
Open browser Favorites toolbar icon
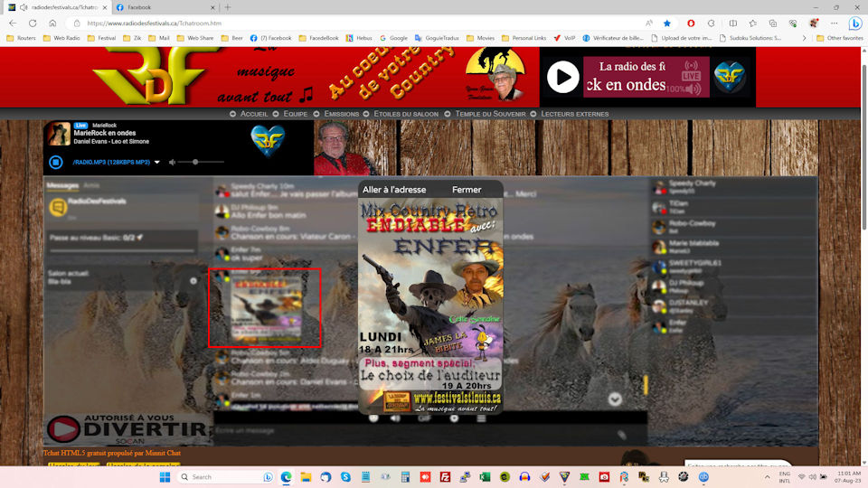point(753,23)
